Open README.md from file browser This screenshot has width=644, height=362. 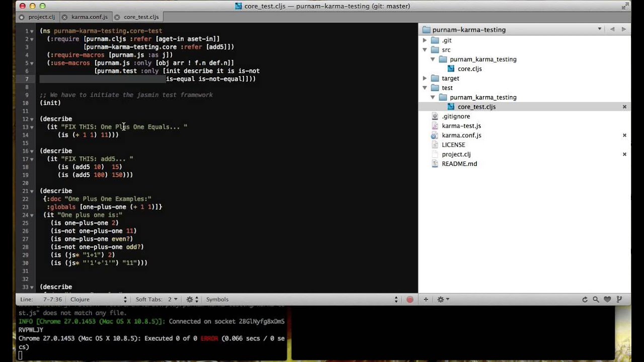[x=459, y=164]
